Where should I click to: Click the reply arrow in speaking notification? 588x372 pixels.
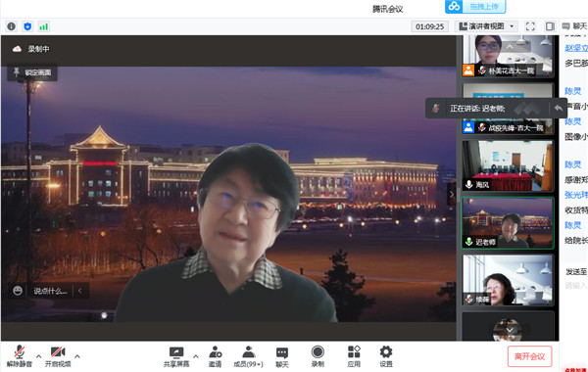tap(558, 109)
